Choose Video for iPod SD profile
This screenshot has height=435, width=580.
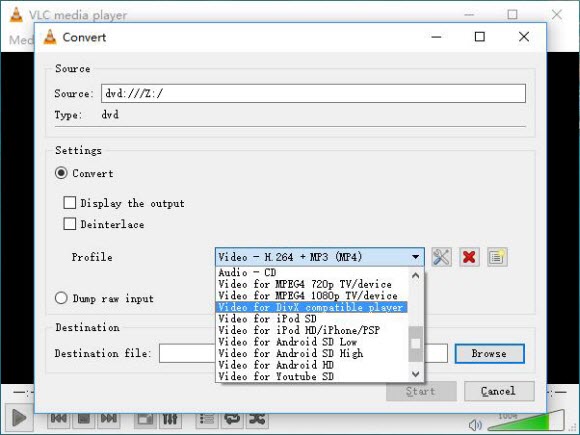coord(311,318)
